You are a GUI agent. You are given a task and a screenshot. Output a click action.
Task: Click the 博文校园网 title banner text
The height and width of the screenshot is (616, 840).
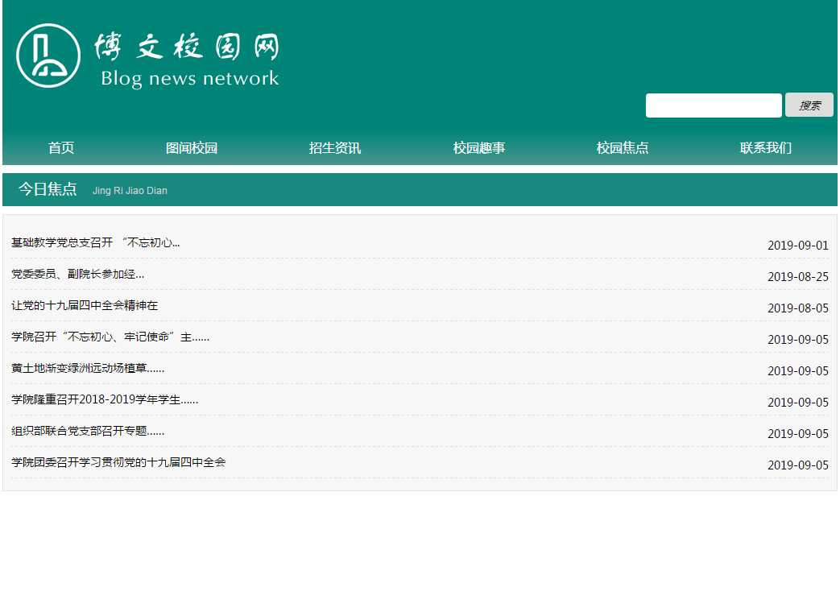[187, 48]
